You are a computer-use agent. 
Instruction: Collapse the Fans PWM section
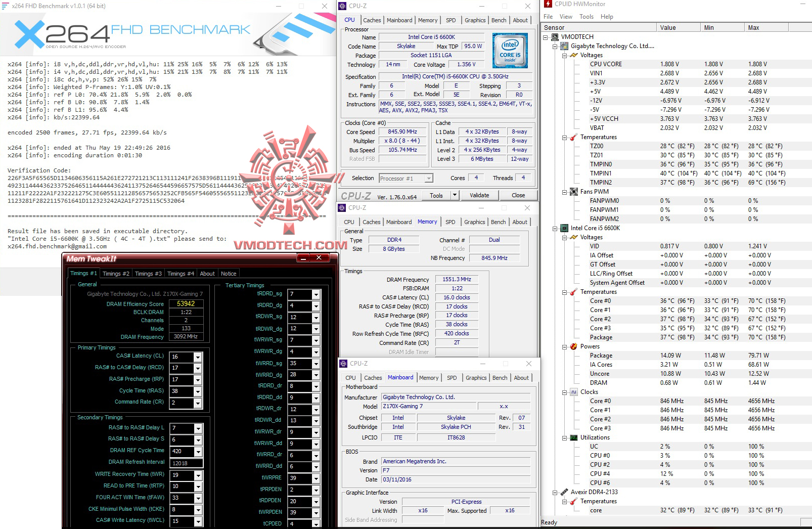click(564, 192)
